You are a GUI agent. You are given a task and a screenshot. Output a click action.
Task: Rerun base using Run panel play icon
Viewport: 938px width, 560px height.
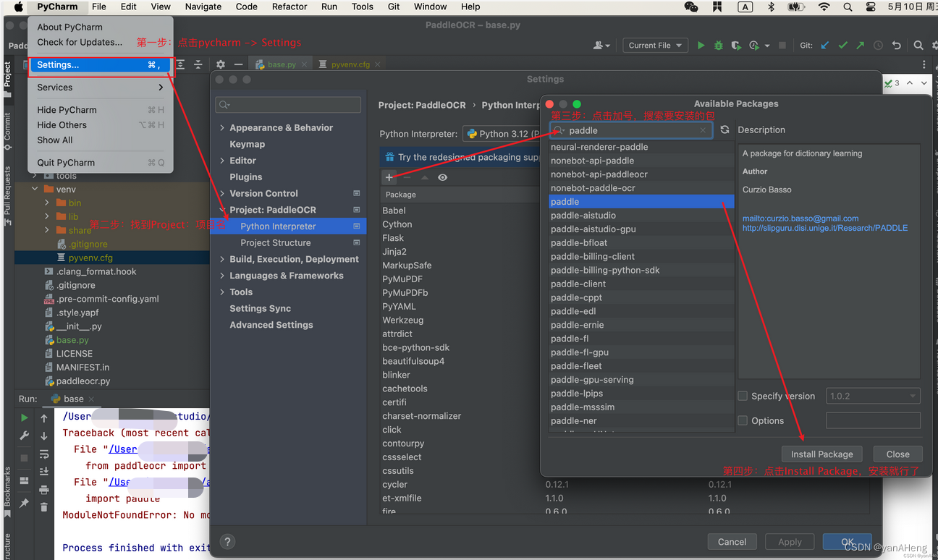click(x=25, y=418)
